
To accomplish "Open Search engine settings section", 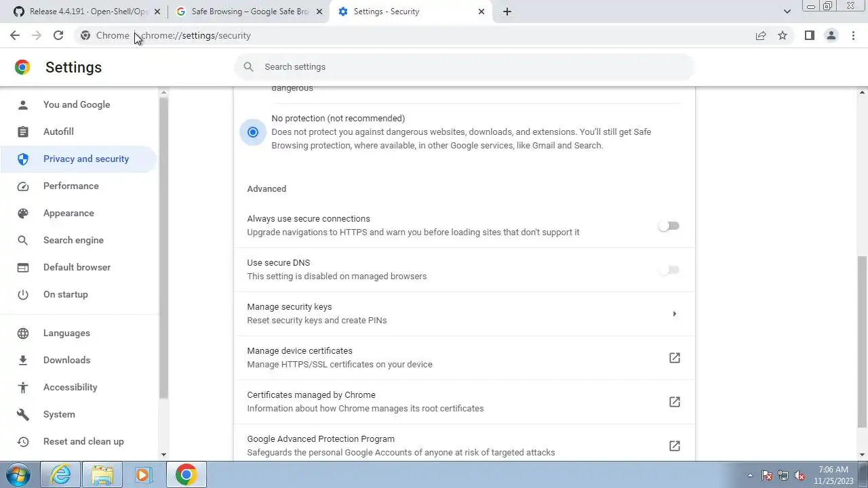I will pyautogui.click(x=79, y=240).
